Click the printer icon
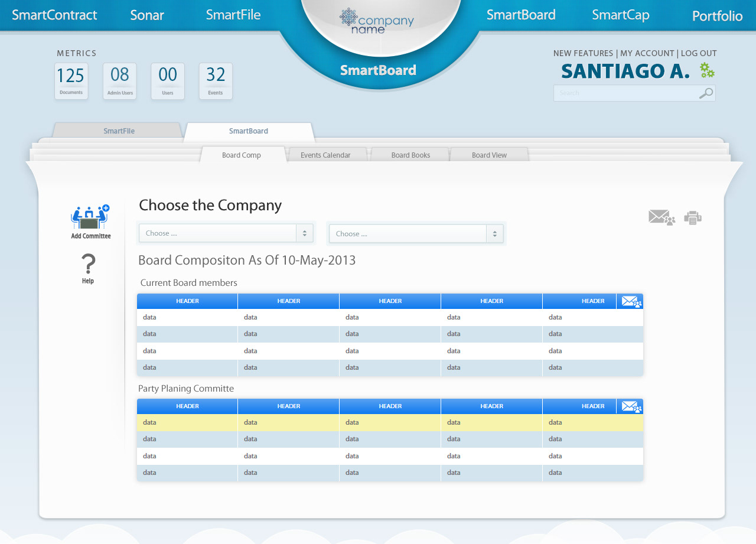 click(693, 217)
